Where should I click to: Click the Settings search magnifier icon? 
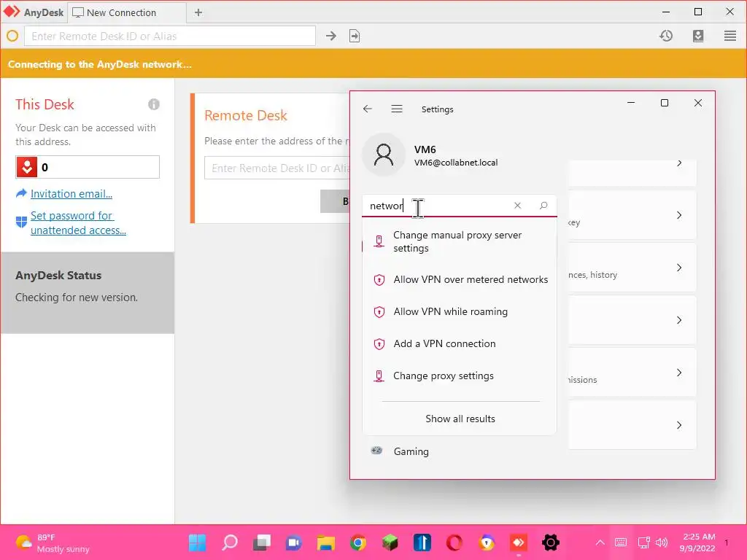point(543,206)
